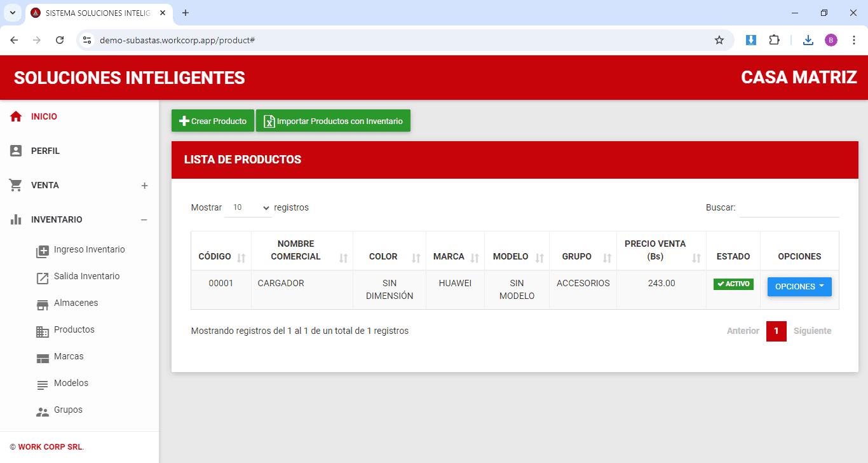Click the SIN DIMENSIÓN color cell
The image size is (868, 463).
[390, 289]
